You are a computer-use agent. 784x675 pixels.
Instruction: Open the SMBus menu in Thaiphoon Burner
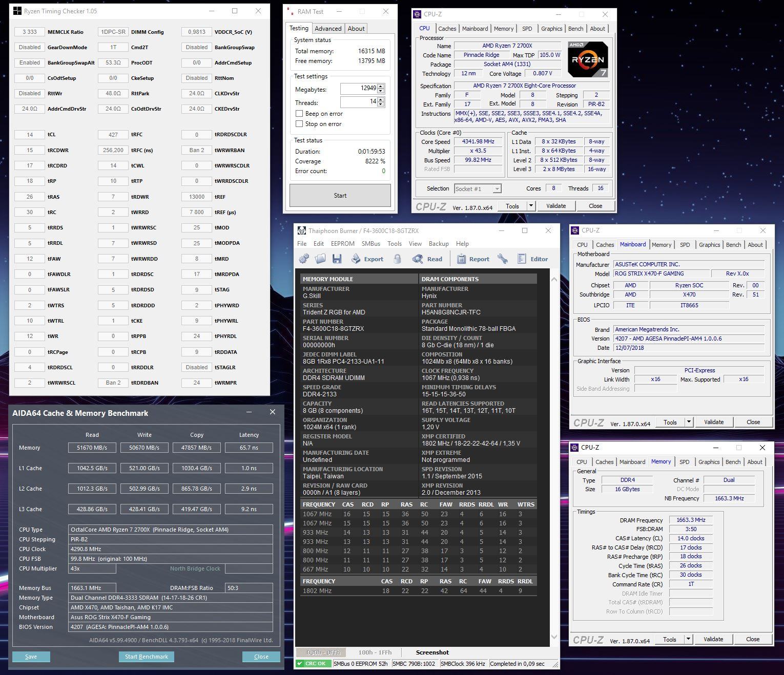pyautogui.click(x=371, y=244)
